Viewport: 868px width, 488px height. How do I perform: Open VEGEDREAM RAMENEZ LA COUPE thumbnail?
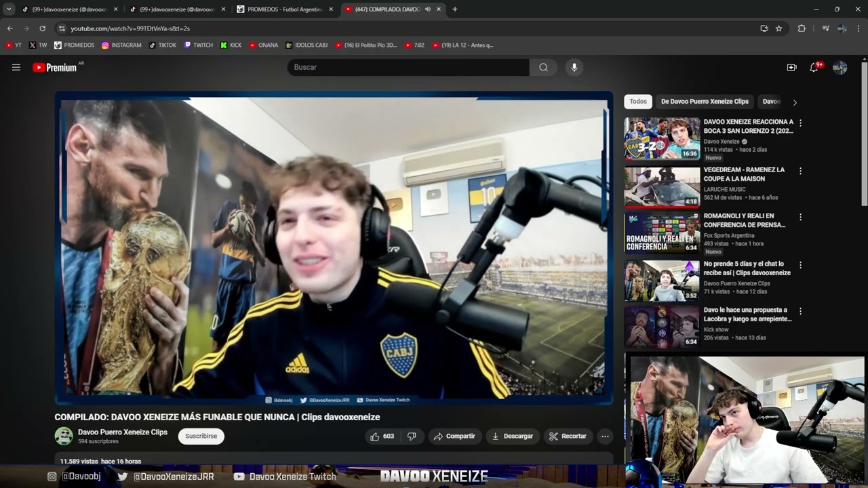pos(662,186)
